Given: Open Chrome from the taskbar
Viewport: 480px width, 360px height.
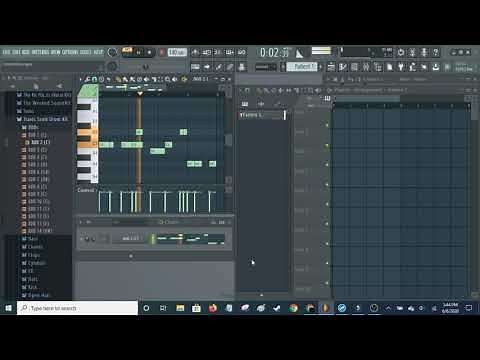Looking at the screenshot, I should [293, 308].
